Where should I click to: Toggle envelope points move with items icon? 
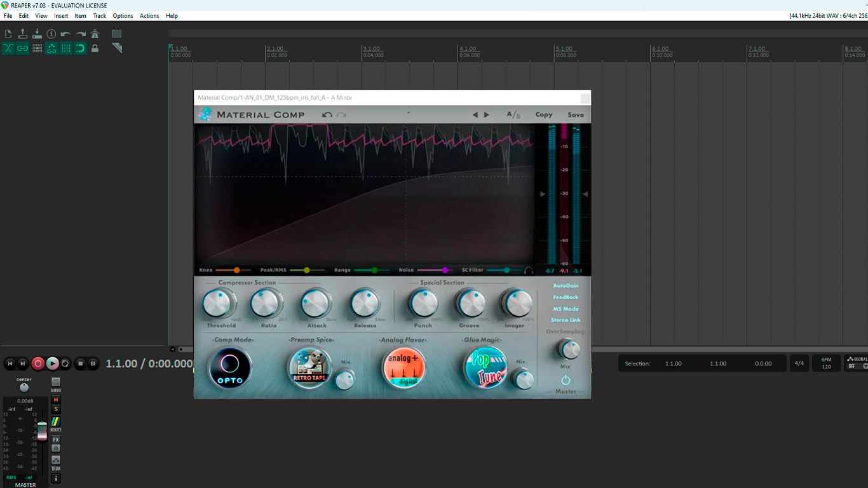coord(51,48)
